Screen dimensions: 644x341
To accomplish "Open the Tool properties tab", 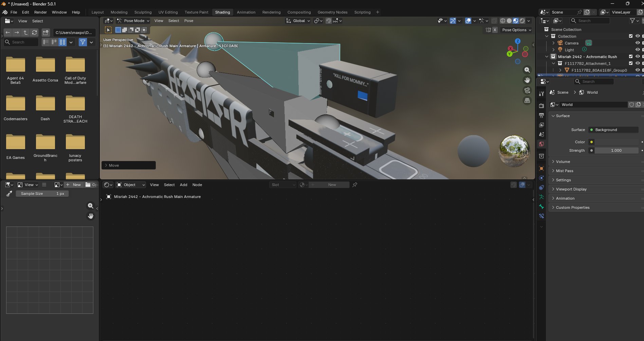I will tap(541, 94).
